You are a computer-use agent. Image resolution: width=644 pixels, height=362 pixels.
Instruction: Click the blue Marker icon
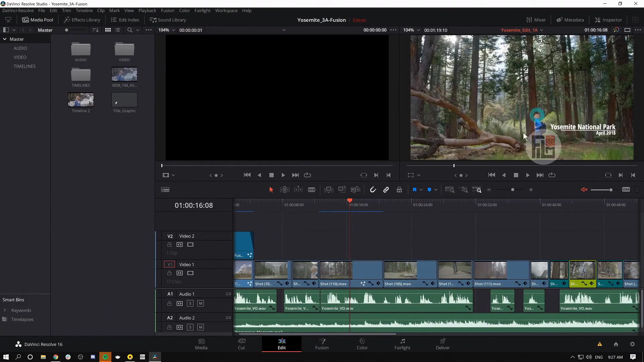(x=429, y=190)
